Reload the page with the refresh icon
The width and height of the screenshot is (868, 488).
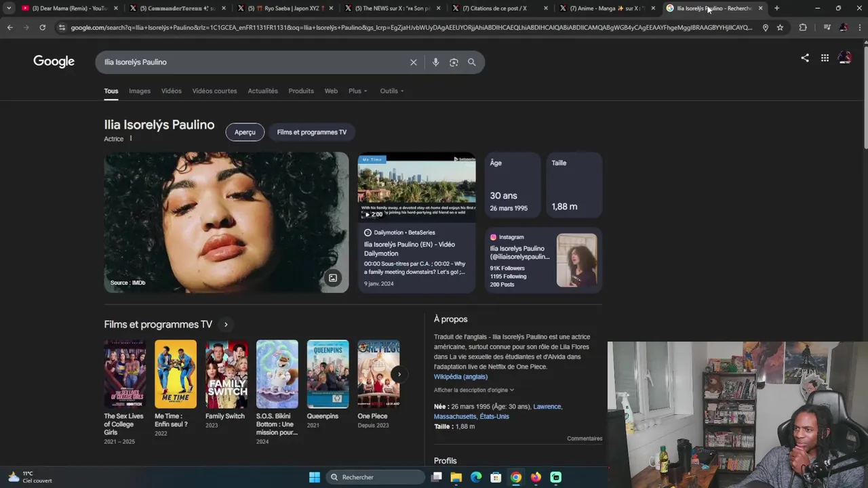(x=42, y=27)
